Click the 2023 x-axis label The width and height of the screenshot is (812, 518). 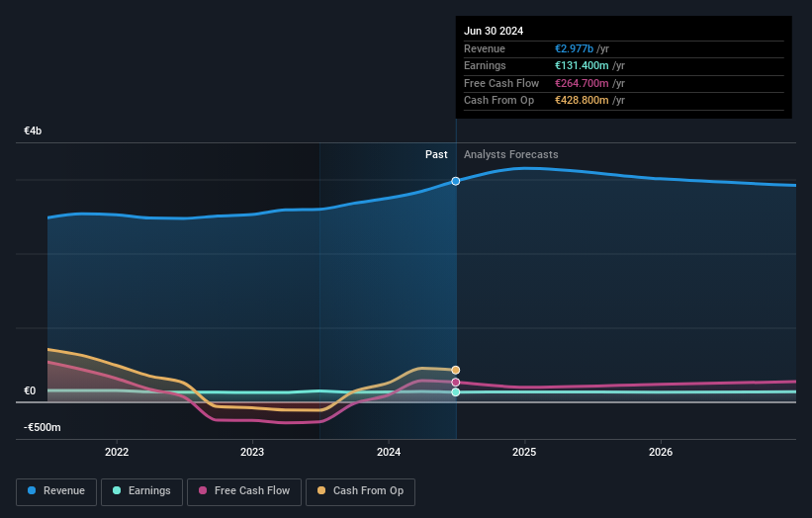(252, 452)
